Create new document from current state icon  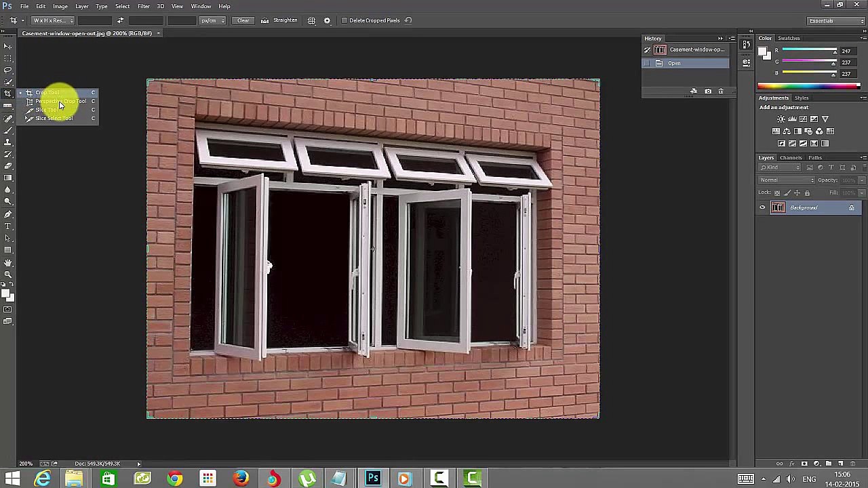tap(694, 91)
